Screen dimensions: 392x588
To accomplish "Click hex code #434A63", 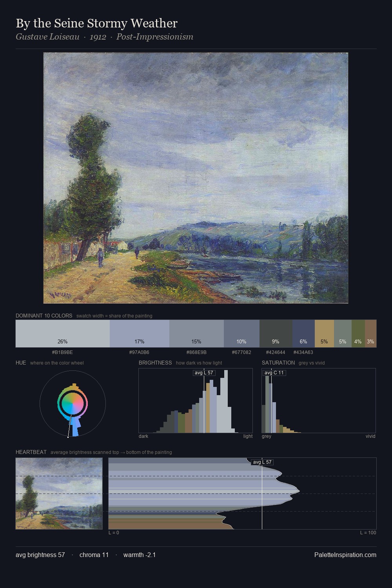I will click(303, 352).
